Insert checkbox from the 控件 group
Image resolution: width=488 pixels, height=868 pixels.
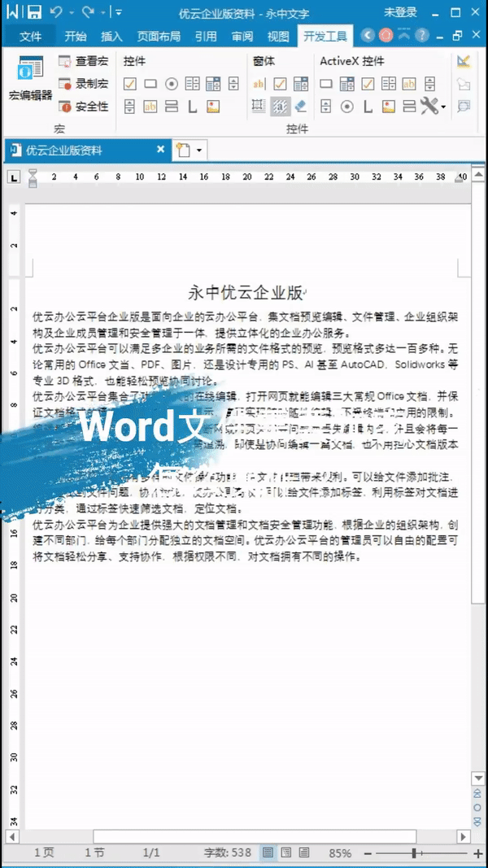pyautogui.click(x=129, y=84)
